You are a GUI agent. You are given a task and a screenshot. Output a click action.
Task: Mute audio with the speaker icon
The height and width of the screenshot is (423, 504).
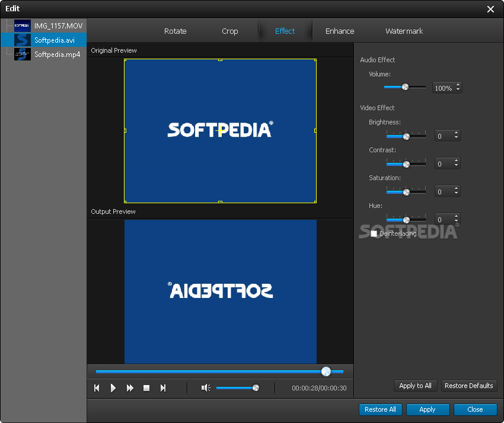point(206,388)
